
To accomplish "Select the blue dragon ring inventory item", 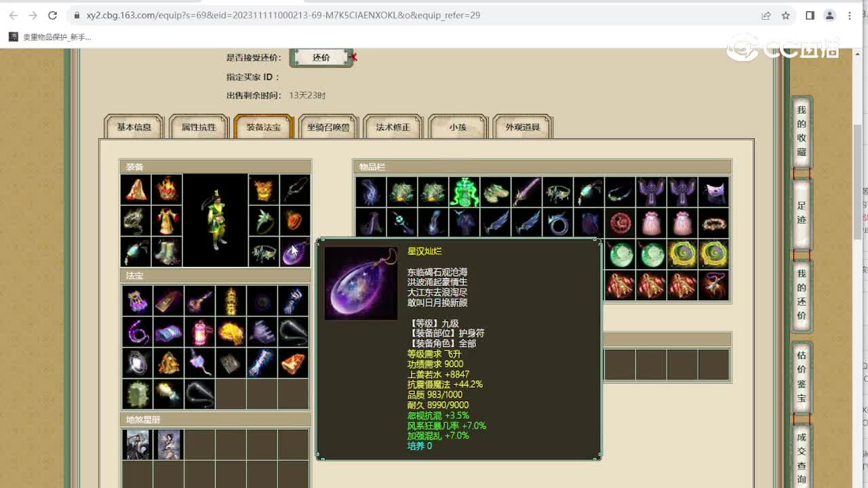I will (x=558, y=223).
